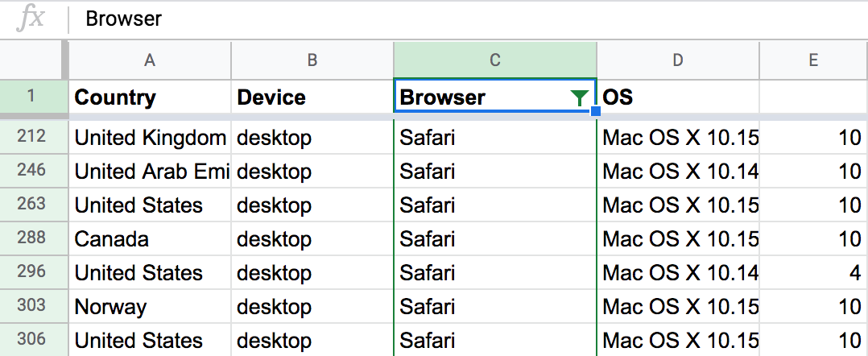Click the fx formula icon
The width and height of the screenshot is (868, 356).
click(31, 19)
